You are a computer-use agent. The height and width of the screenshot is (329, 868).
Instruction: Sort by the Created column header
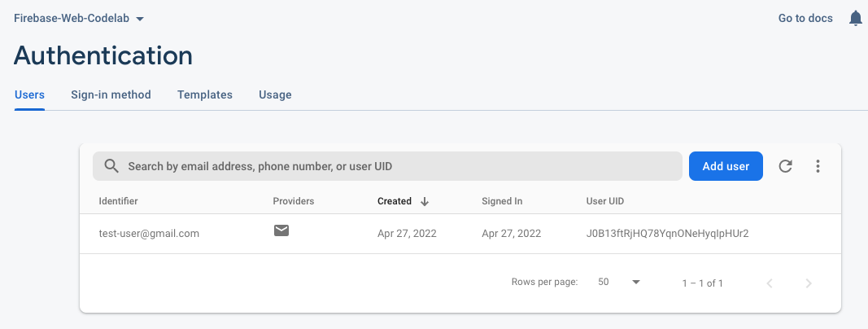[x=395, y=201]
